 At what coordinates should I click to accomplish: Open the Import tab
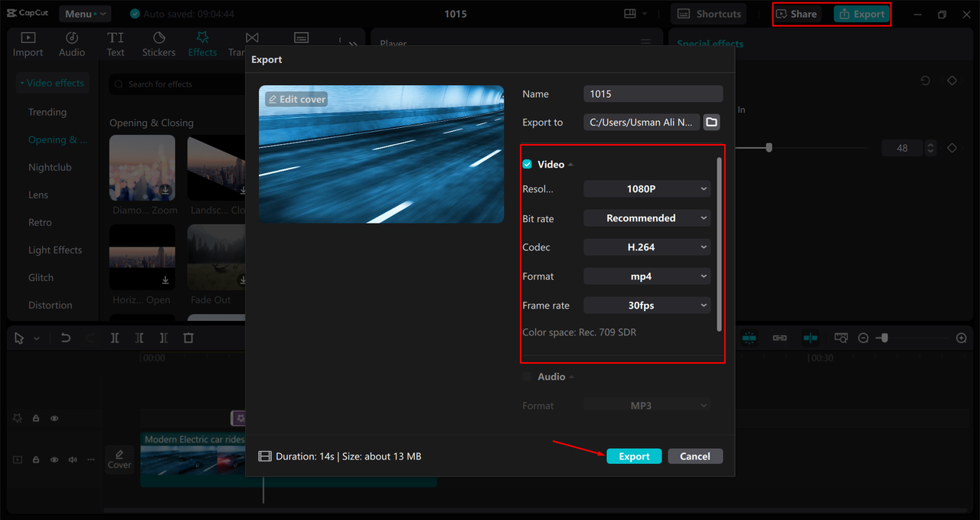click(x=28, y=44)
